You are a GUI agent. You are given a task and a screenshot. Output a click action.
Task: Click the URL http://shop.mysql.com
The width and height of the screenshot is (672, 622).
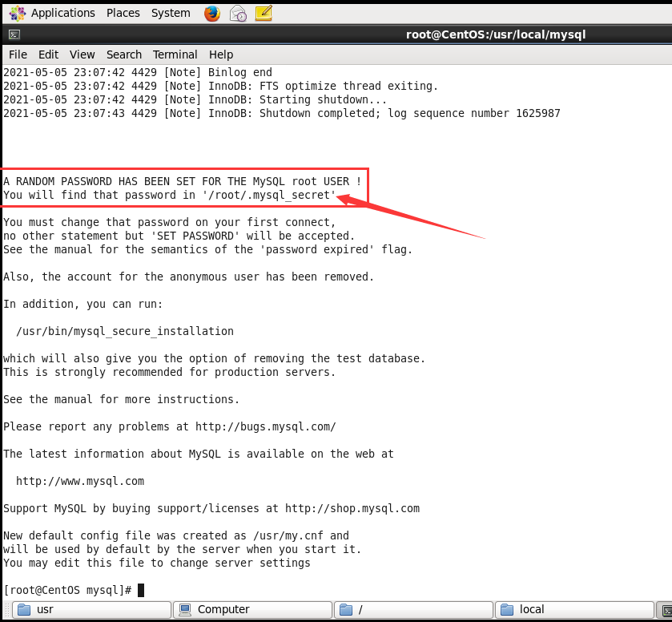click(x=352, y=509)
